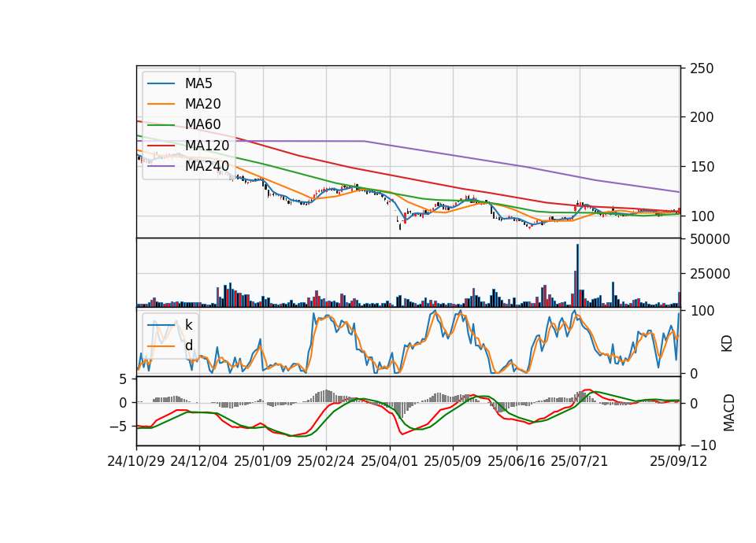This screenshot has width=756, height=543.
Task: Click the 25/06/16 date label
Action: (517, 461)
